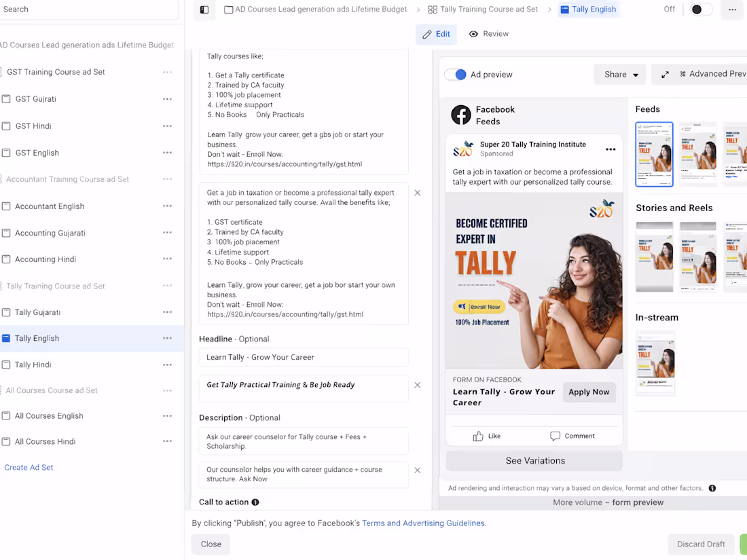Click the See Variations button

pos(534,460)
